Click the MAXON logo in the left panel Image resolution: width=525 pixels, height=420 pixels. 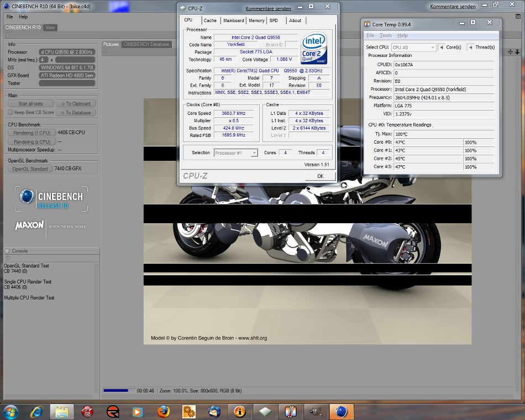click(29, 225)
